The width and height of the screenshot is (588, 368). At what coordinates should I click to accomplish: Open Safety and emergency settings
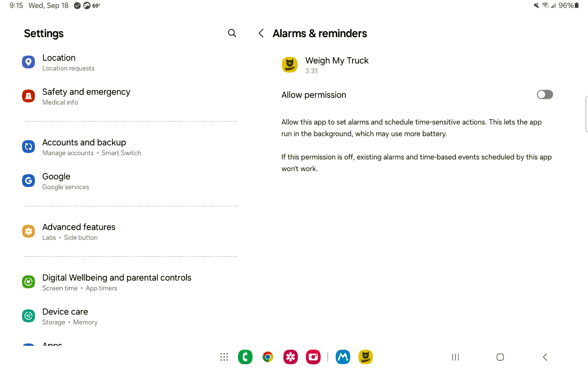tap(86, 96)
